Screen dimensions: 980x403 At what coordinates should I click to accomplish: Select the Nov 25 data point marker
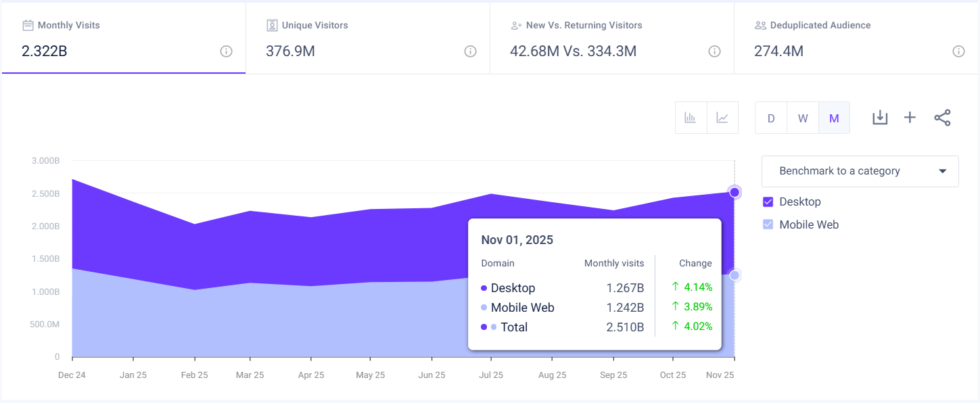coord(734,192)
